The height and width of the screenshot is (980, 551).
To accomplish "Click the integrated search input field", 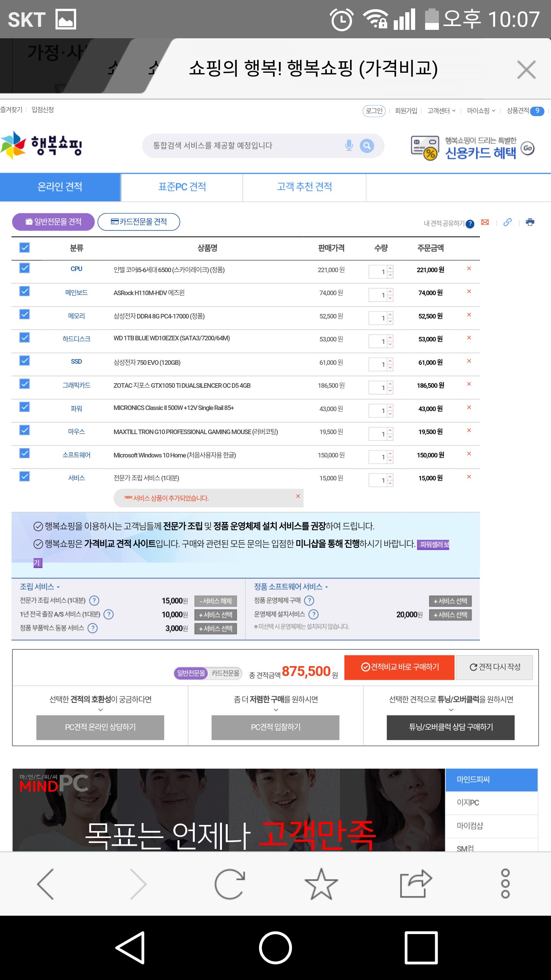I will (245, 145).
